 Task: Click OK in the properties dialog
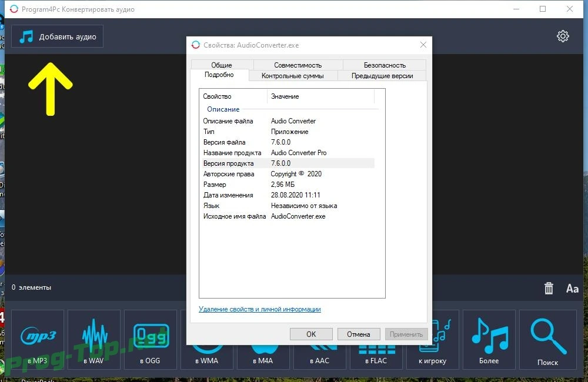point(311,334)
